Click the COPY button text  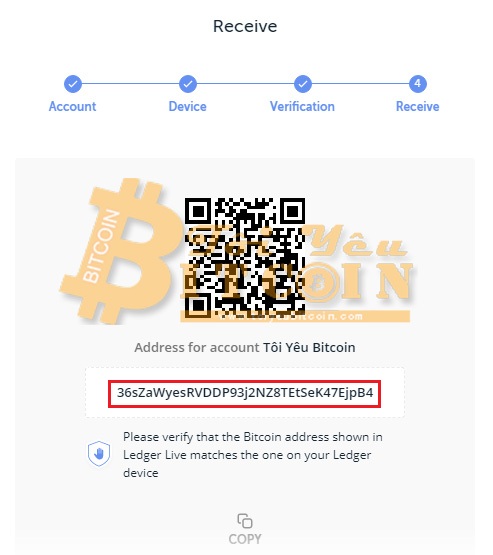point(245,539)
